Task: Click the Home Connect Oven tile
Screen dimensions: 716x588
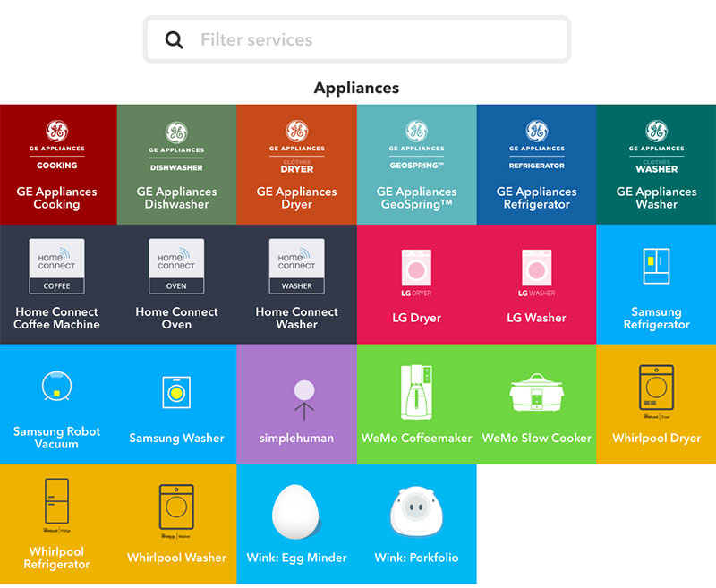Action: click(x=177, y=285)
